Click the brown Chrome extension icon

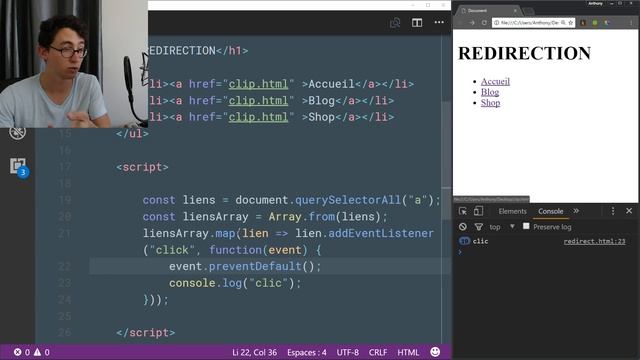(583, 23)
